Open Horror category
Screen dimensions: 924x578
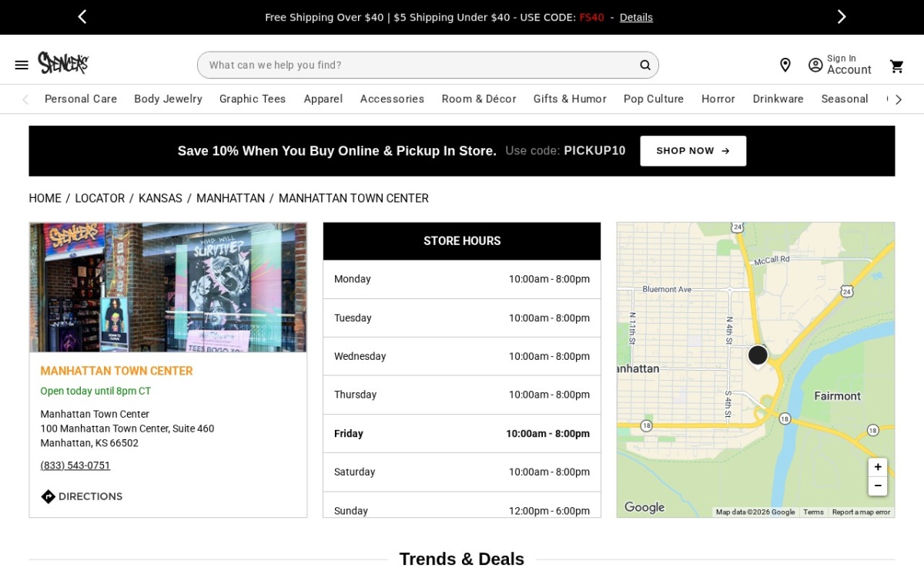pos(718,99)
